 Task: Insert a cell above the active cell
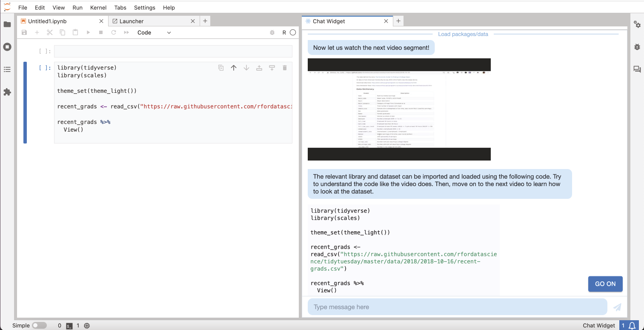(259, 68)
